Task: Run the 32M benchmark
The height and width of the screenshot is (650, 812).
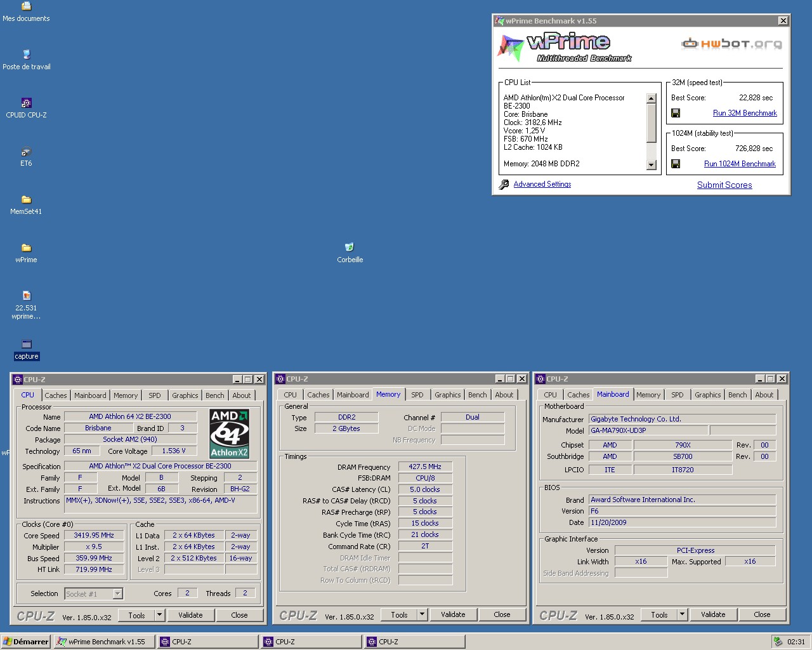Action: (x=745, y=113)
